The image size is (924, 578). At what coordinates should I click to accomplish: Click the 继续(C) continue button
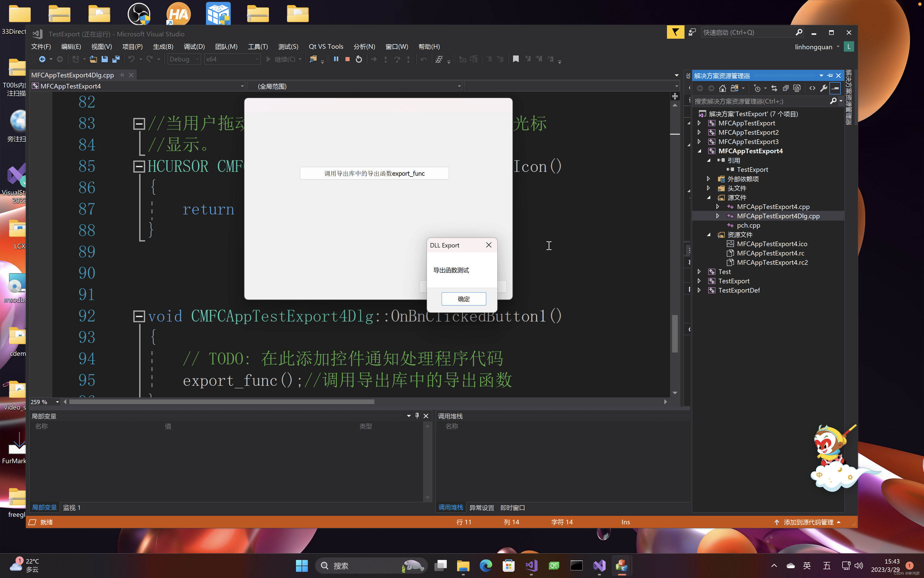281,59
